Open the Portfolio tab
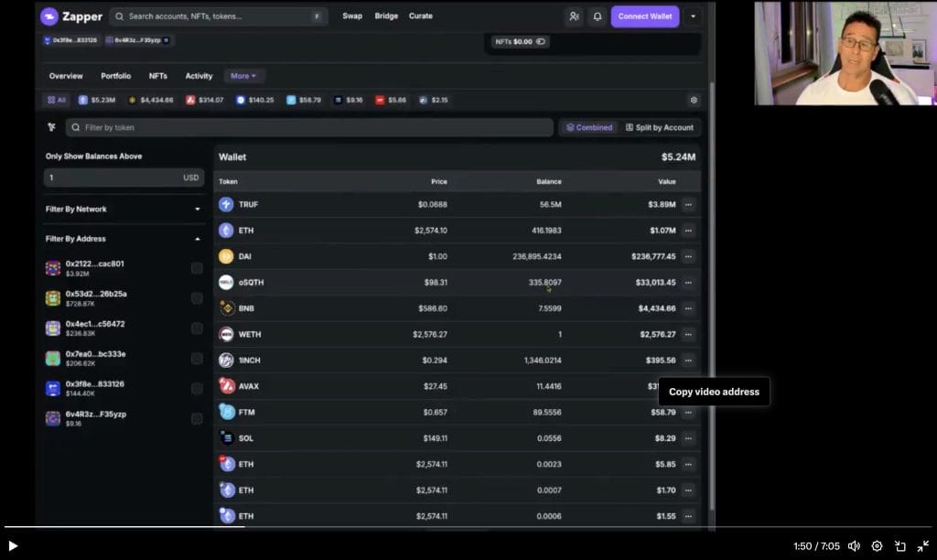The height and width of the screenshot is (560, 937). click(x=116, y=76)
